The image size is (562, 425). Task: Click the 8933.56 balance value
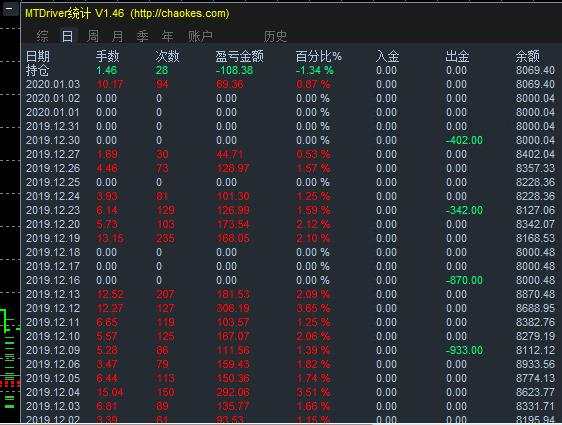pos(535,364)
